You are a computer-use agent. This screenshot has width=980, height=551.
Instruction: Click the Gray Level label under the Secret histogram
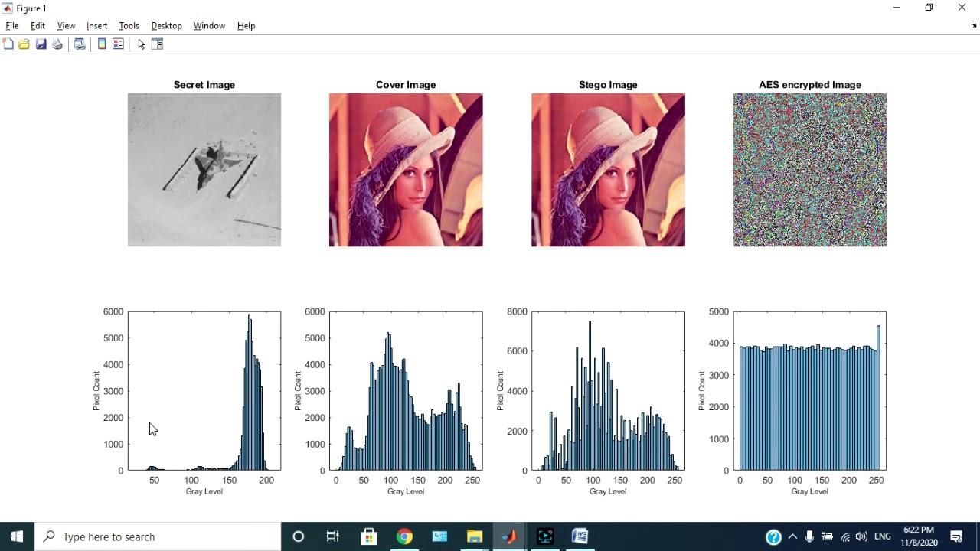pyautogui.click(x=204, y=491)
